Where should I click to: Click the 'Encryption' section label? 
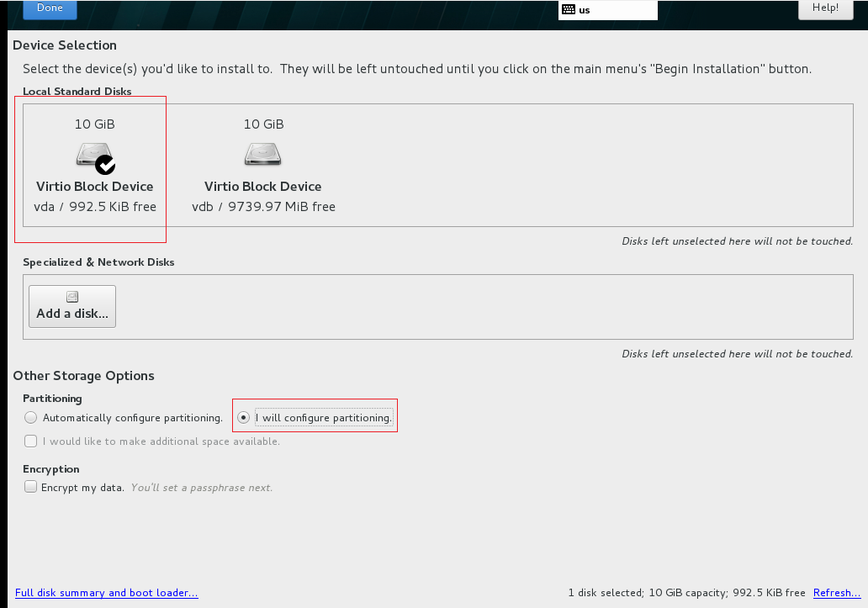[51, 469]
